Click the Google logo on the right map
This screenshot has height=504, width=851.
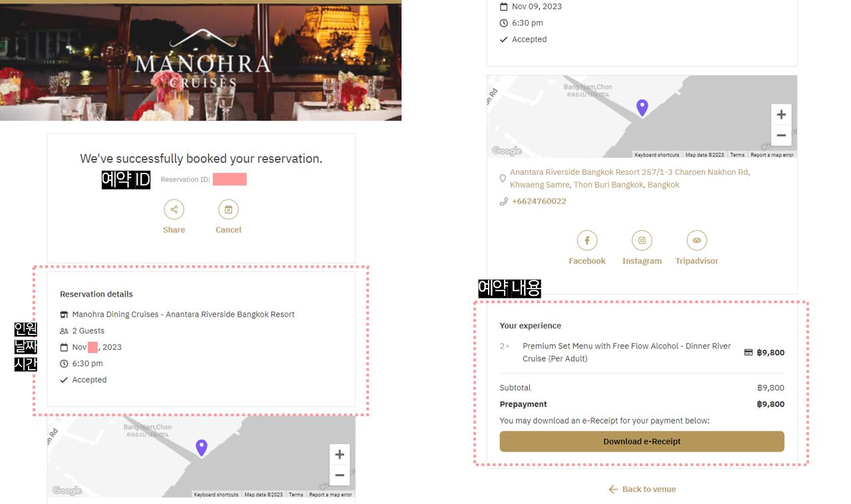pos(507,151)
